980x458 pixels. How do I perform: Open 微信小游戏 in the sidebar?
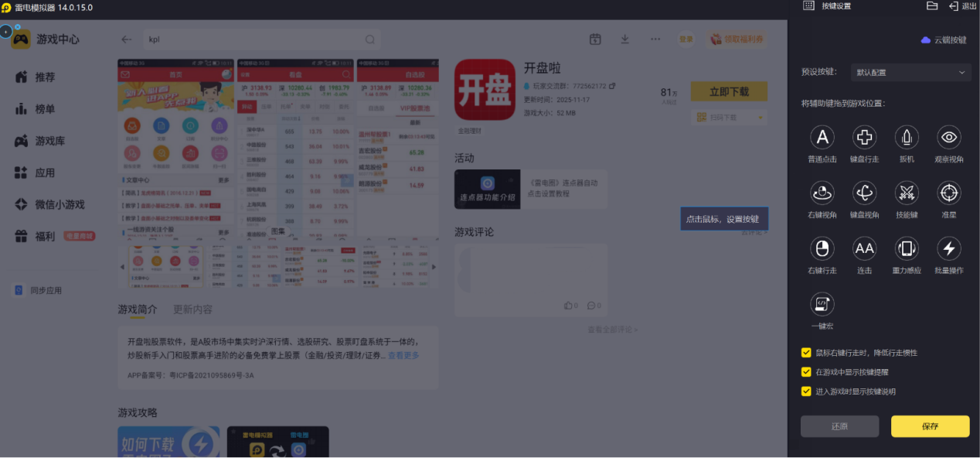pos(49,204)
